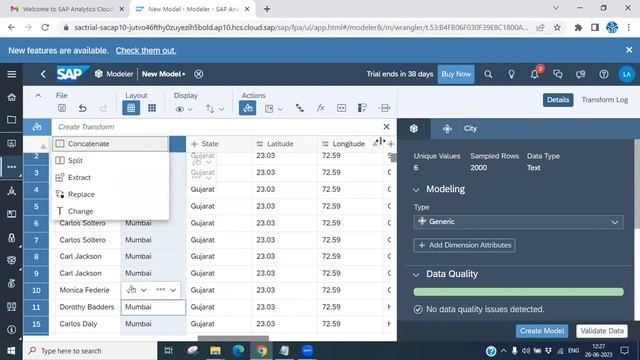This screenshot has height=360, width=640.
Task: Click the column validate icon in Actions
Action: click(362, 108)
